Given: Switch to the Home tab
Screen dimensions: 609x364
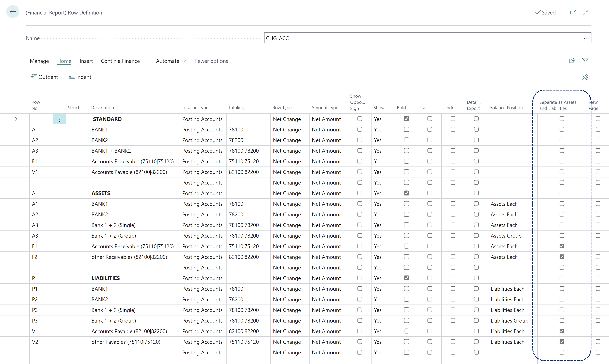Looking at the screenshot, I should pos(64,61).
